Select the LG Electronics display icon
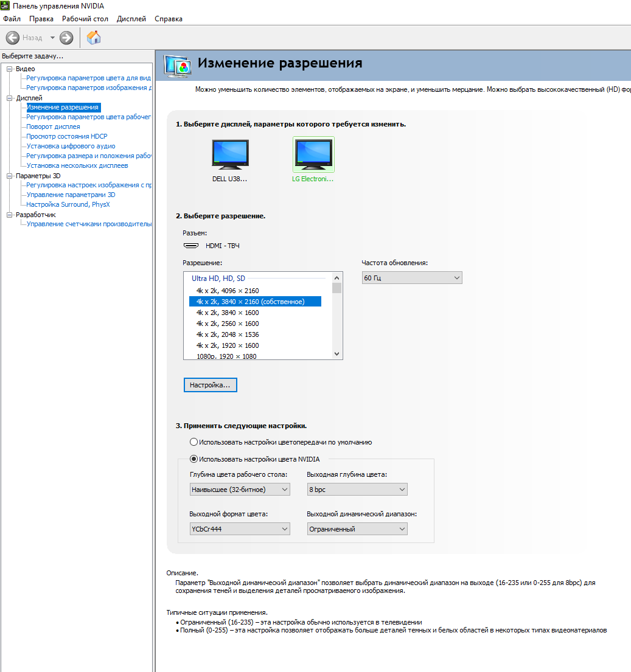Screen dimensions: 631x672 [x=313, y=154]
